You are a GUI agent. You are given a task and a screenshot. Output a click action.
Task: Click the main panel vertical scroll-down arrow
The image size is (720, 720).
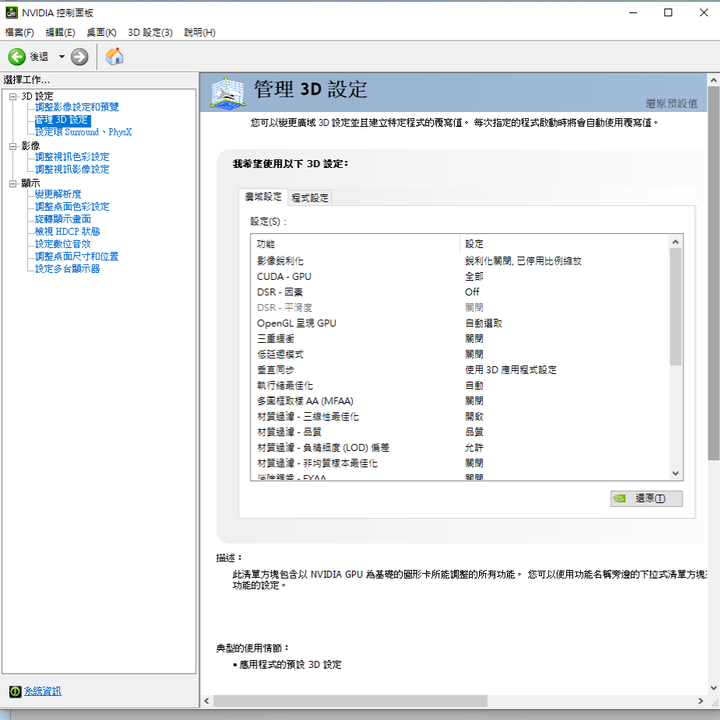tap(714, 688)
